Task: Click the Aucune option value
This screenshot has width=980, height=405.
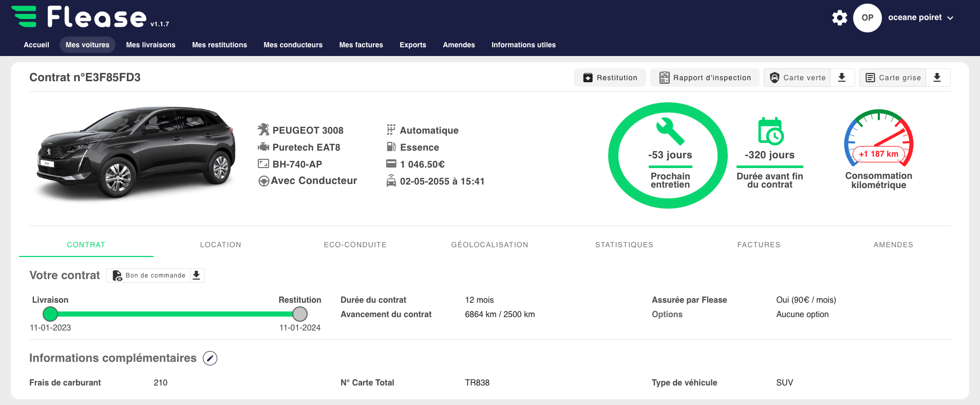Action: tap(802, 314)
